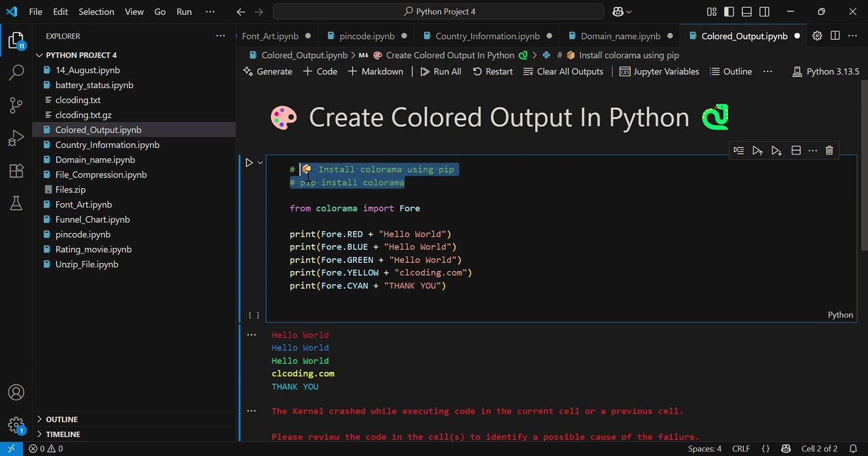
Task: Open cell toolbar More Actions ellipsis
Action: 813,150
